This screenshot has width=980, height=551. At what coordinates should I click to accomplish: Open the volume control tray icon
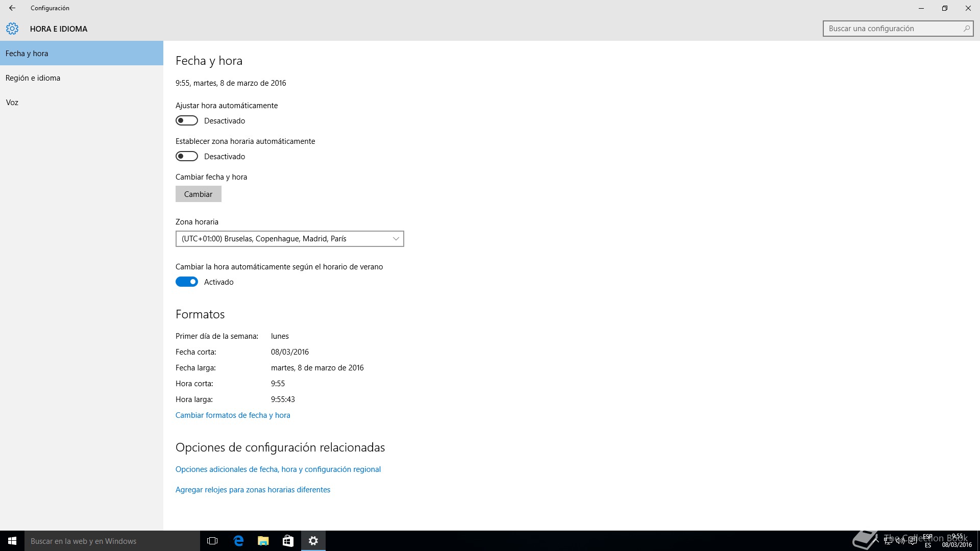click(900, 541)
